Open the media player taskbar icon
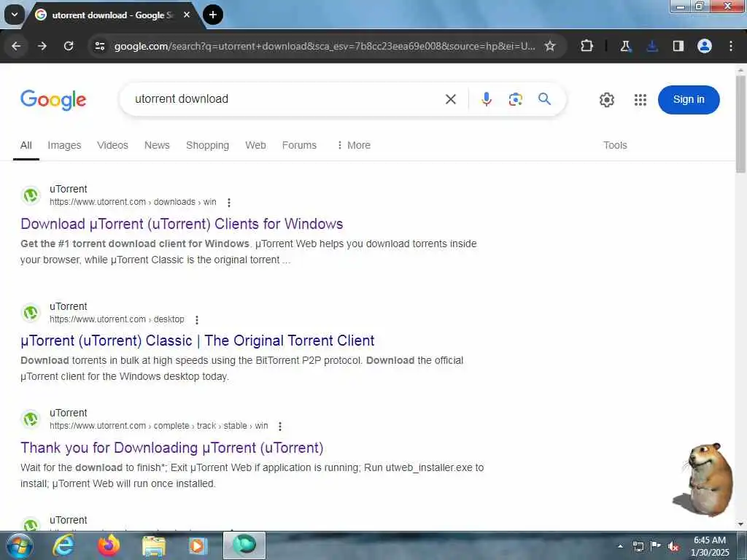Viewport: 747px width, 560px height. click(x=198, y=545)
